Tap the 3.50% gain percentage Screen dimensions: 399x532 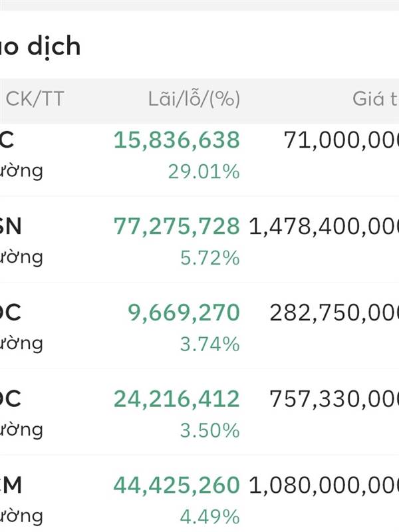(x=210, y=430)
